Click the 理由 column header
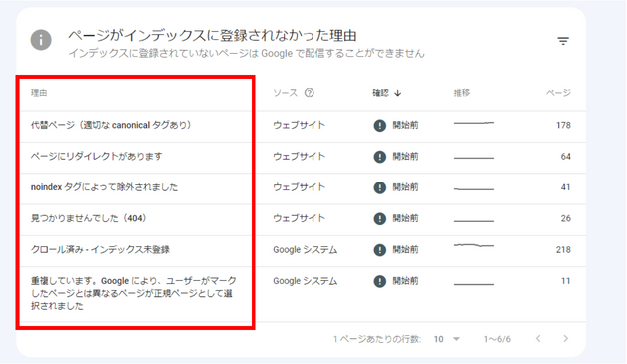The image size is (627, 364). coord(39,93)
